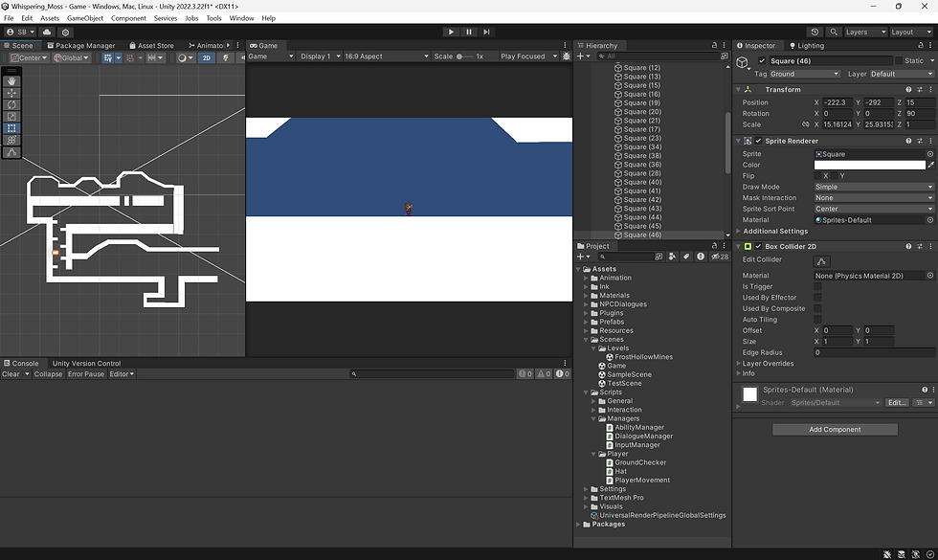Image resolution: width=938 pixels, height=560 pixels.
Task: Click the color eyedropper icon
Action: click(x=930, y=165)
